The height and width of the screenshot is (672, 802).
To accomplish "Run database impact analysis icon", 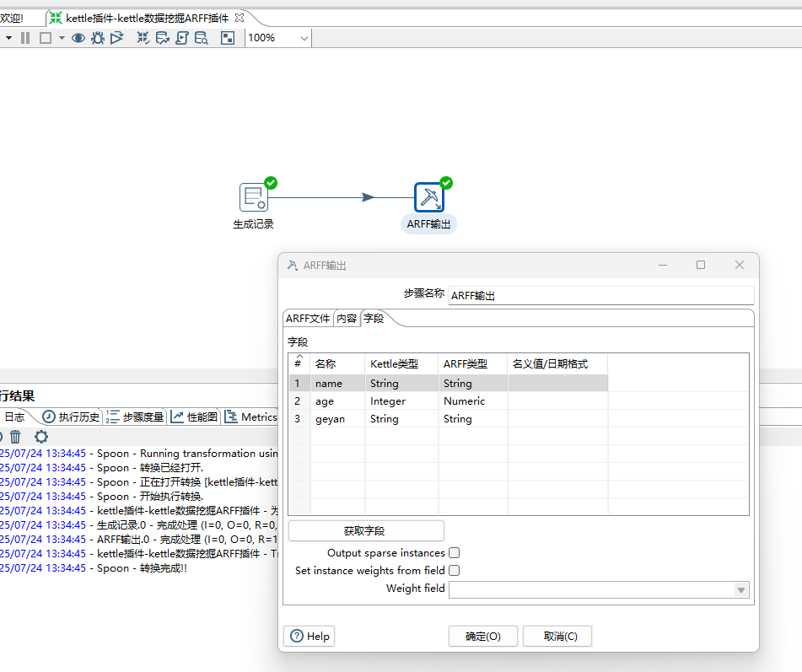I will click(x=163, y=38).
